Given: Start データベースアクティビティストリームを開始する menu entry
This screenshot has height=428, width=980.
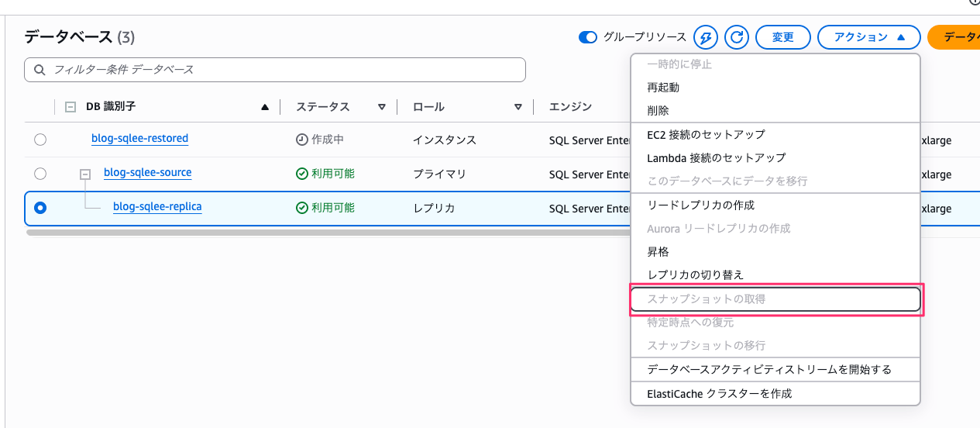Looking at the screenshot, I should 775,369.
